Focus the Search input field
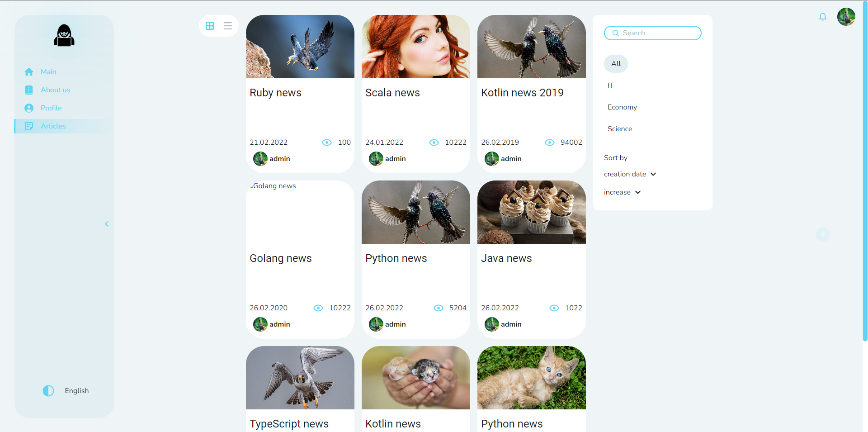Image resolution: width=868 pixels, height=432 pixels. [x=652, y=33]
